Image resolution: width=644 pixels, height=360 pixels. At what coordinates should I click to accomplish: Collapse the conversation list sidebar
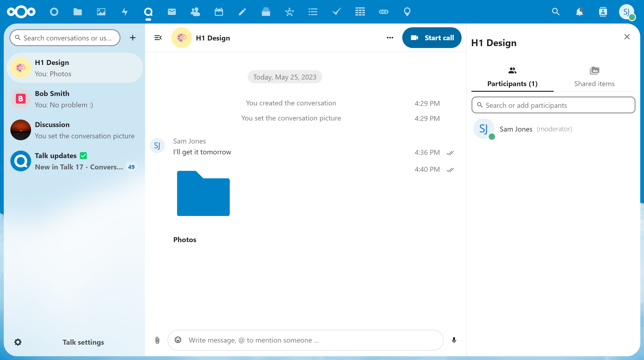(x=158, y=38)
